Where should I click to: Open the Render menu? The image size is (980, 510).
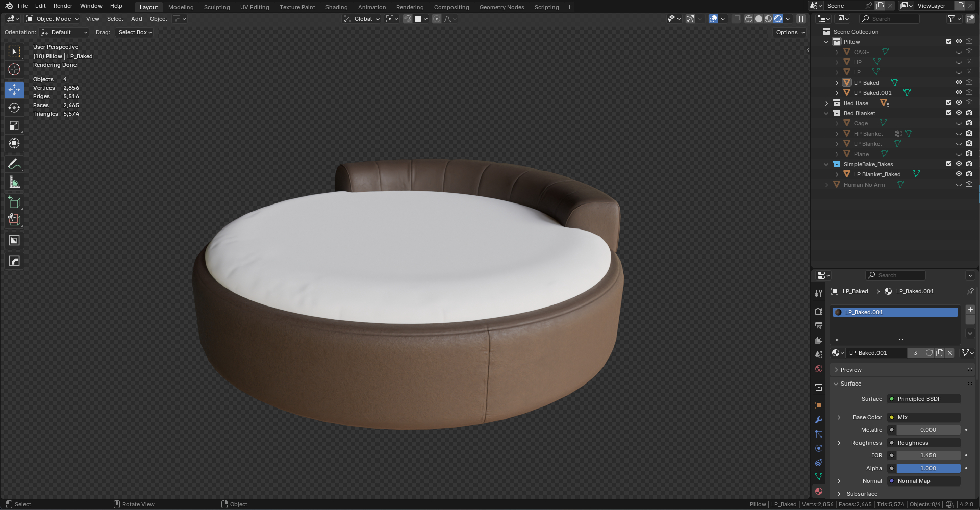pyautogui.click(x=63, y=6)
